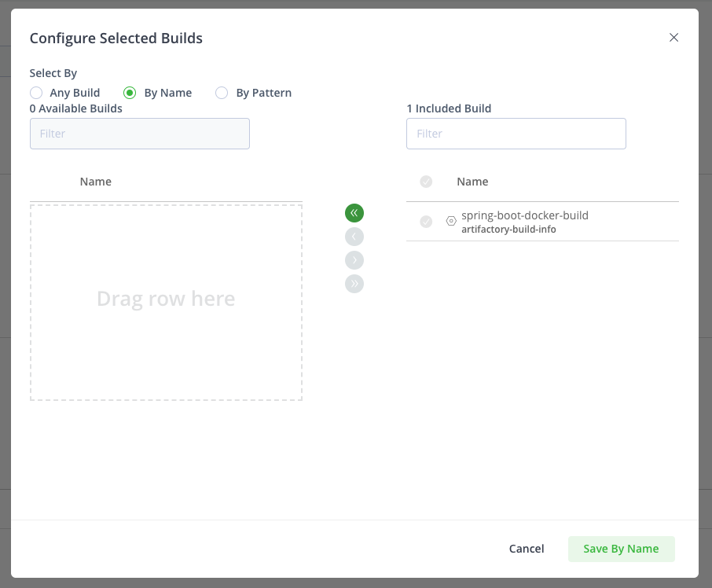The height and width of the screenshot is (588, 712).
Task: Click the double-right arrow to include all builds
Action: tap(354, 283)
